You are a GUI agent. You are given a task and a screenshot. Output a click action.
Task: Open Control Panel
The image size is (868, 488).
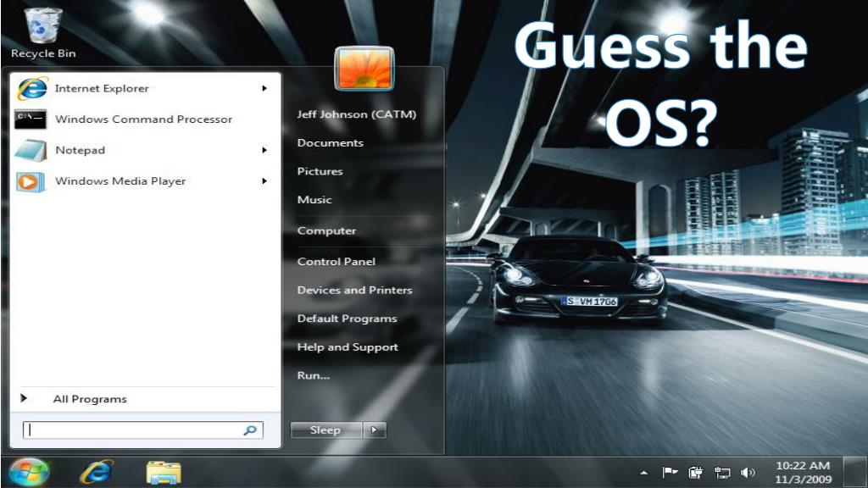(x=336, y=262)
